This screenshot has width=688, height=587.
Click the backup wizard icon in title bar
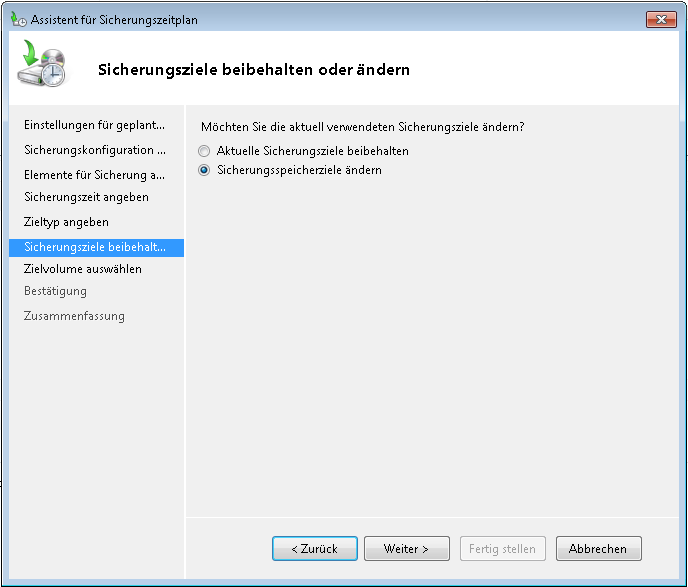point(18,18)
